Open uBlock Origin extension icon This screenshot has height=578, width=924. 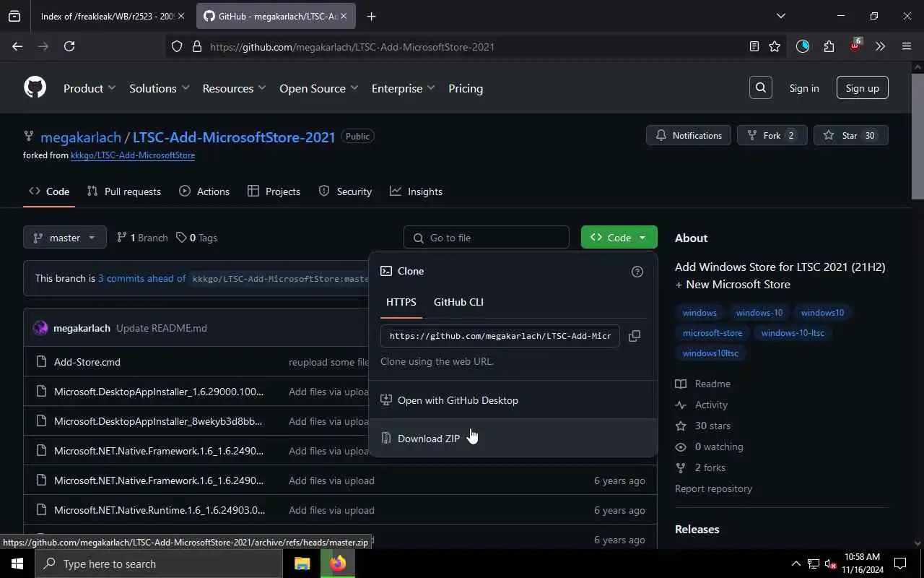855,46
